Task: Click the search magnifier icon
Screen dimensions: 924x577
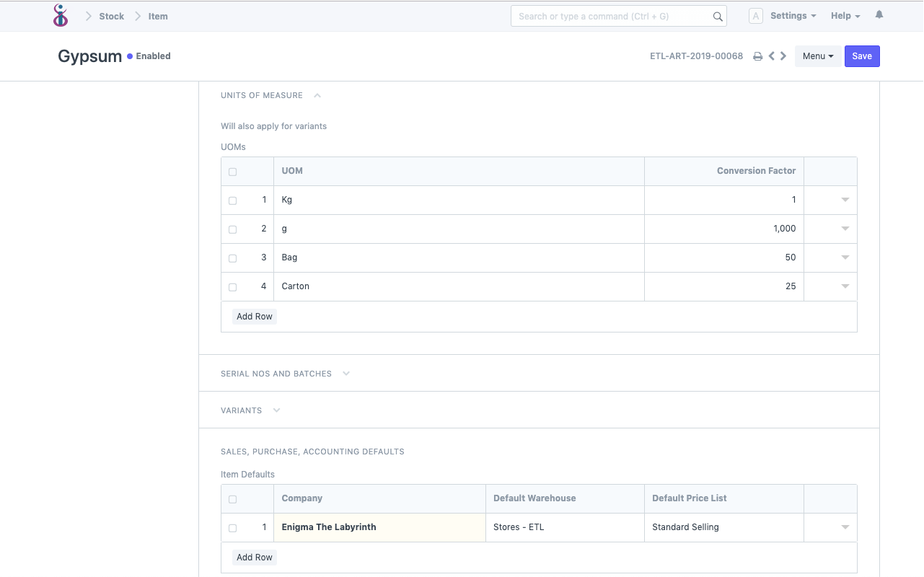Action: click(717, 15)
